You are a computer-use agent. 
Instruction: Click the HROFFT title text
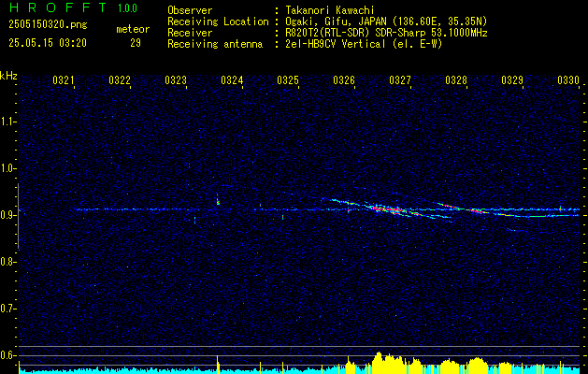pos(58,7)
